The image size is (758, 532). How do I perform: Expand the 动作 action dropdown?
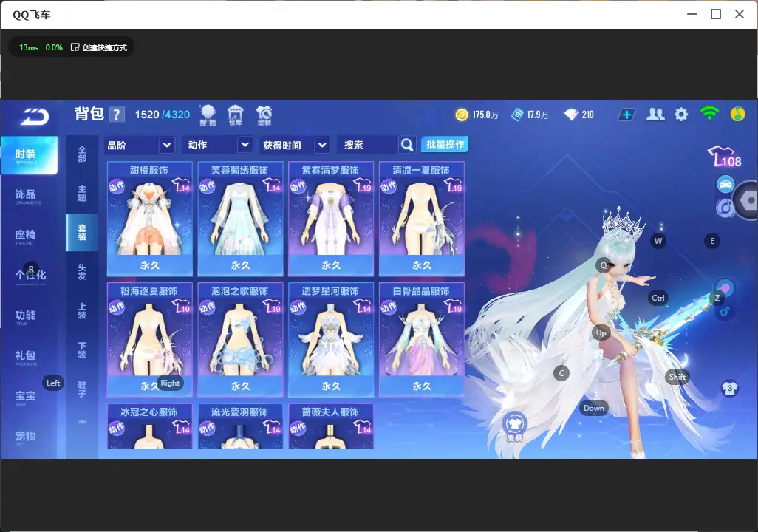click(x=217, y=145)
